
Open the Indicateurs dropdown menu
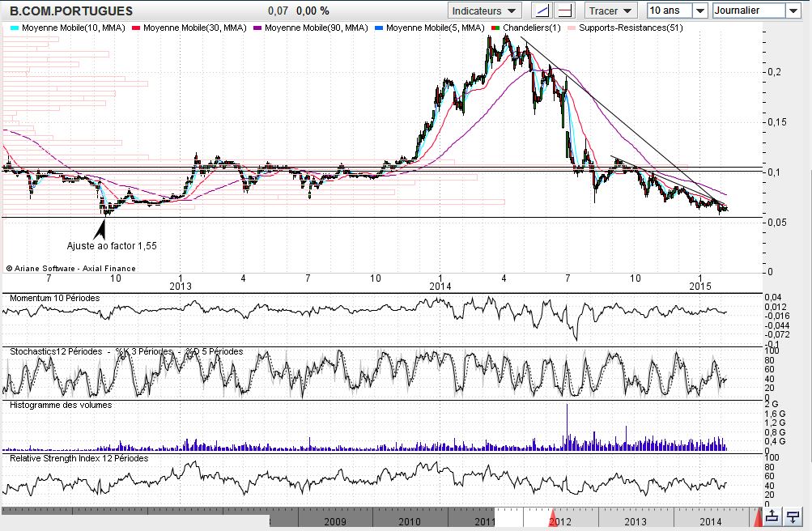click(484, 11)
